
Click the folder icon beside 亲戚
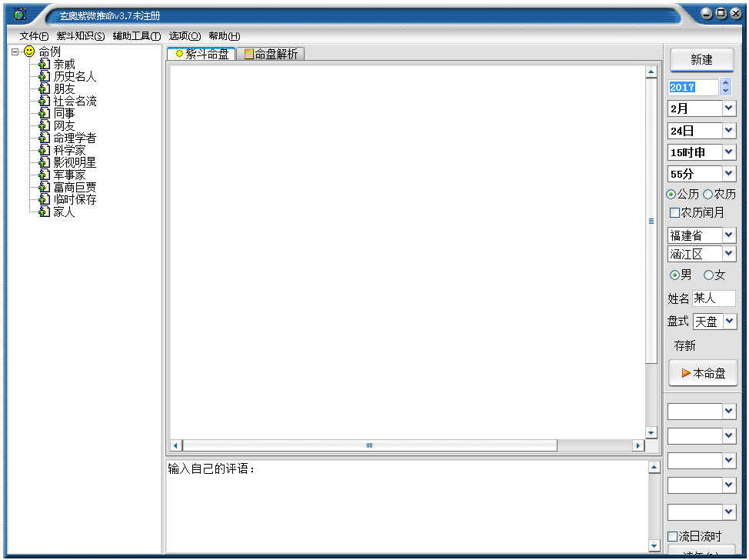[44, 64]
